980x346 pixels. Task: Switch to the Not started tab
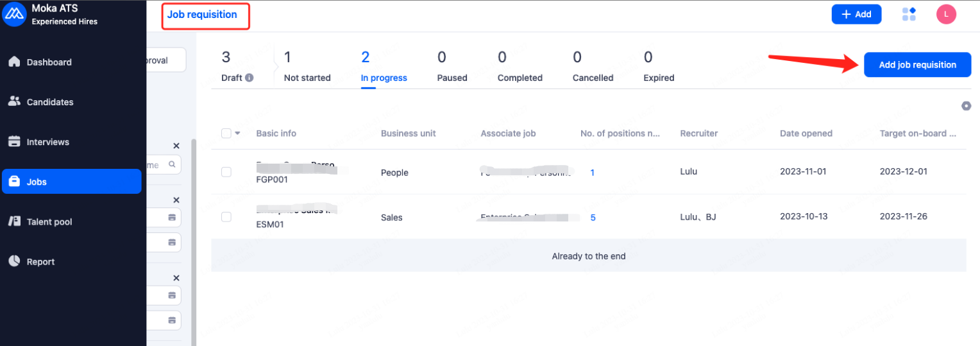point(307,67)
